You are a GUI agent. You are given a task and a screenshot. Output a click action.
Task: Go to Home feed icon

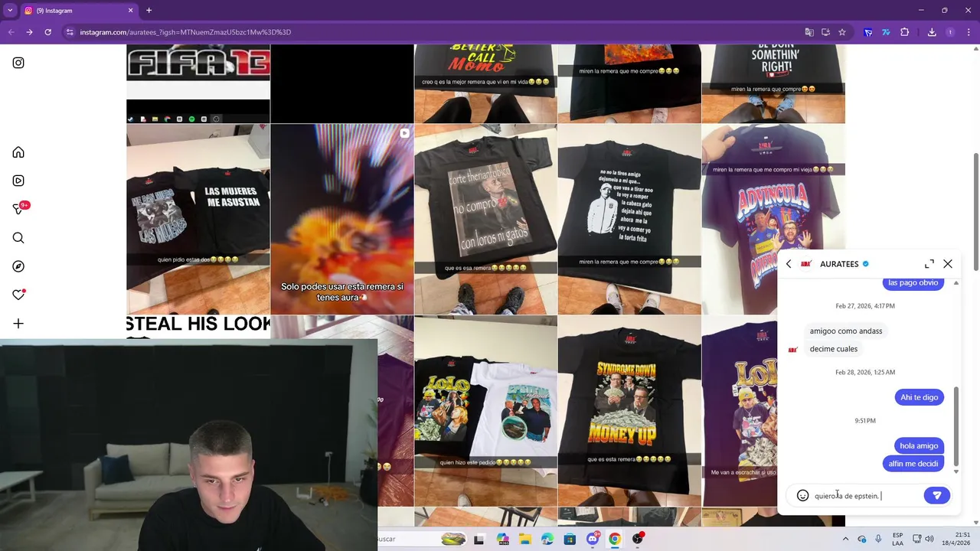pos(18,152)
